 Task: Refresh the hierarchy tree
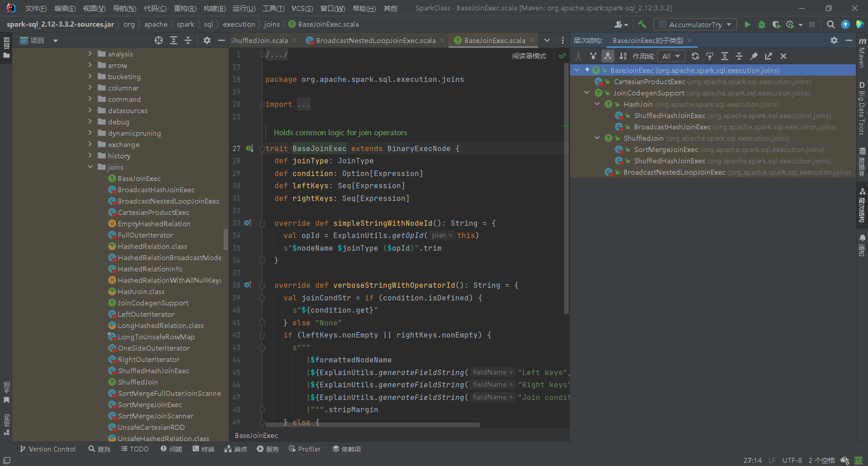(x=695, y=56)
